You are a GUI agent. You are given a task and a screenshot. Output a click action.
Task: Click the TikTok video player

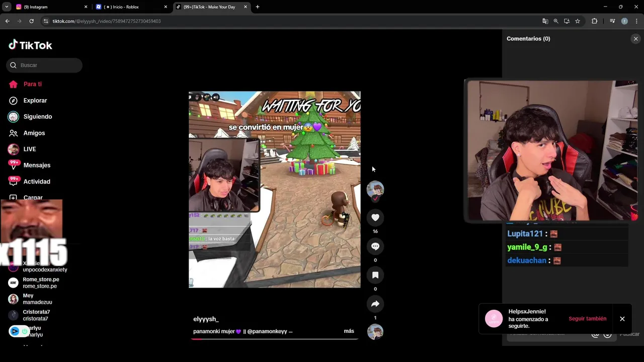(274, 190)
